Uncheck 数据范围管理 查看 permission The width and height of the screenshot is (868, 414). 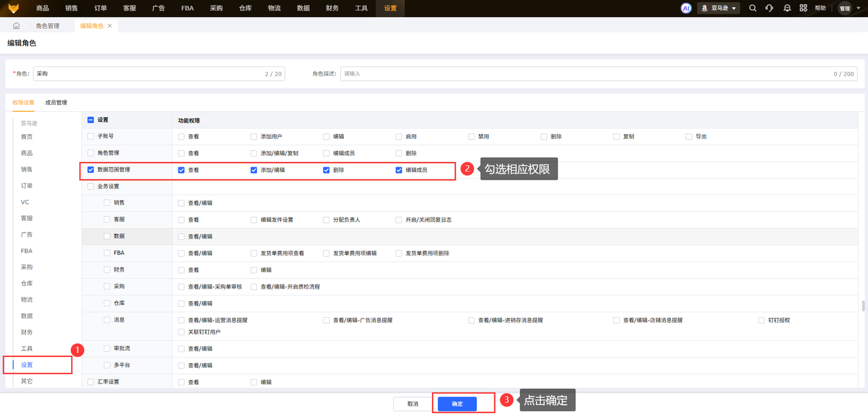[x=182, y=170]
